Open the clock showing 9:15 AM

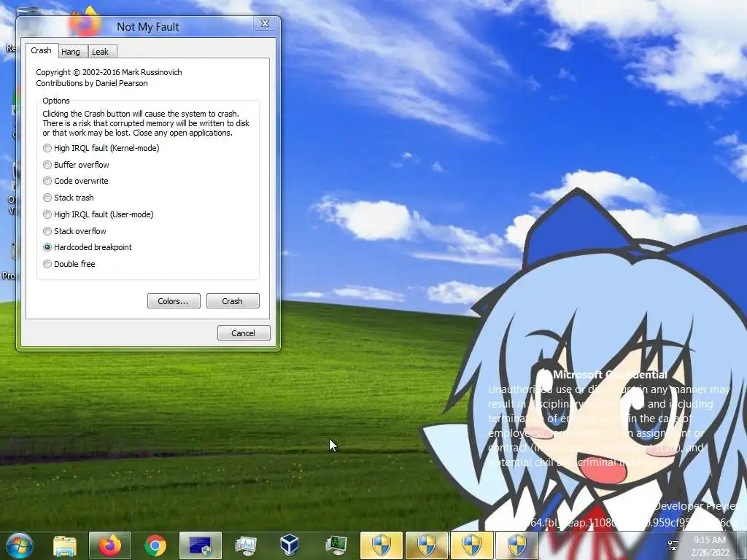pos(710,546)
